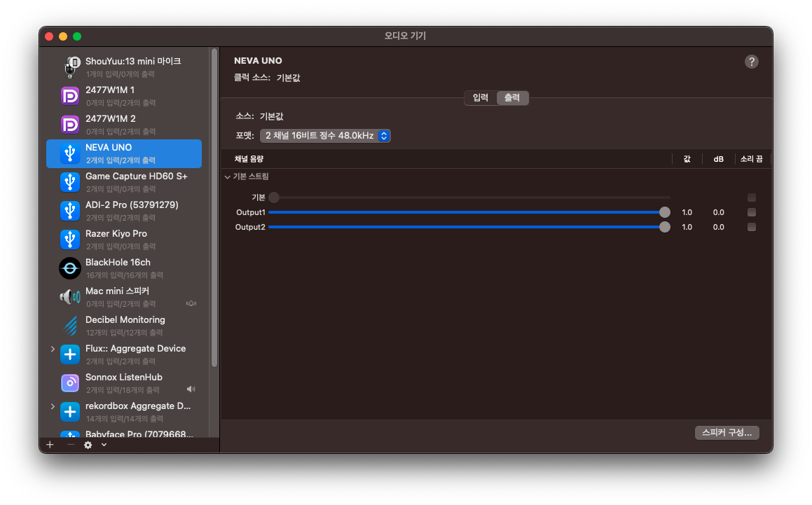Mute the Output2 channel
Screen dimensions: 812x505
pos(752,227)
